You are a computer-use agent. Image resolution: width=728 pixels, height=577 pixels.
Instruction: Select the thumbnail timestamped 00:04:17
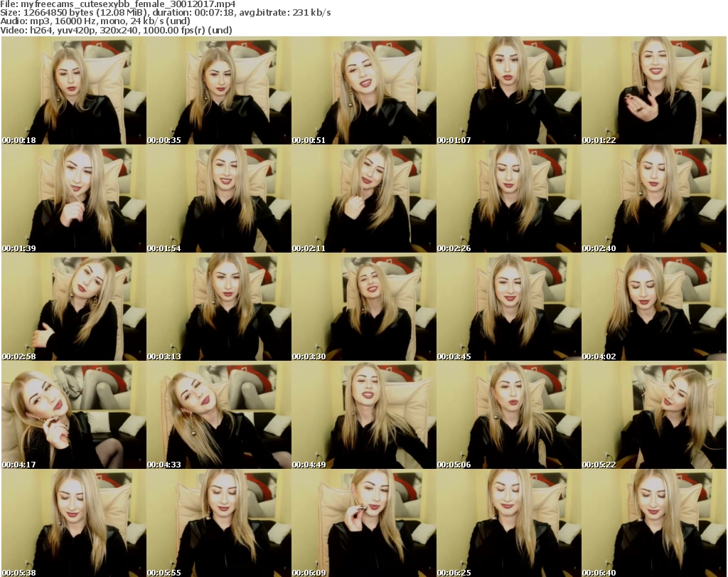pos(74,415)
